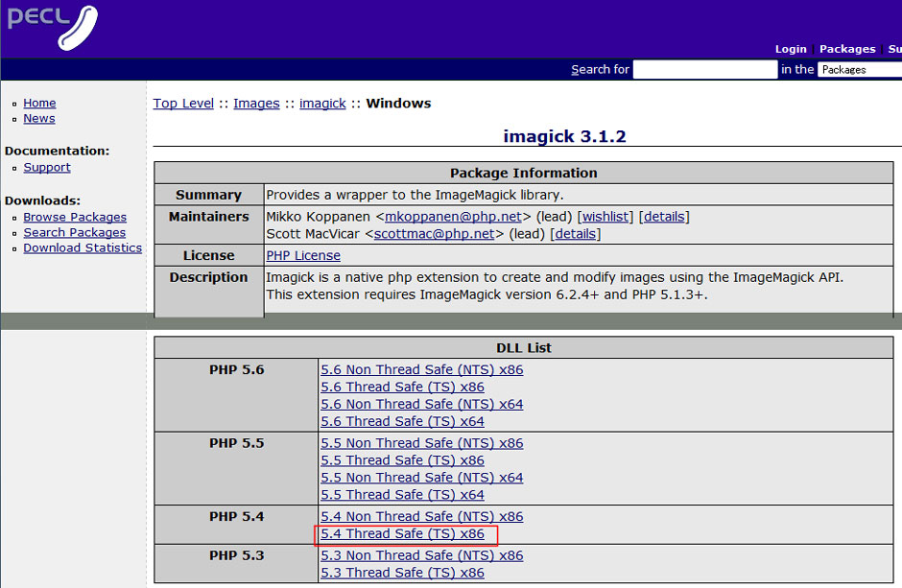Focus the Search for input field
902x588 pixels.
click(705, 70)
